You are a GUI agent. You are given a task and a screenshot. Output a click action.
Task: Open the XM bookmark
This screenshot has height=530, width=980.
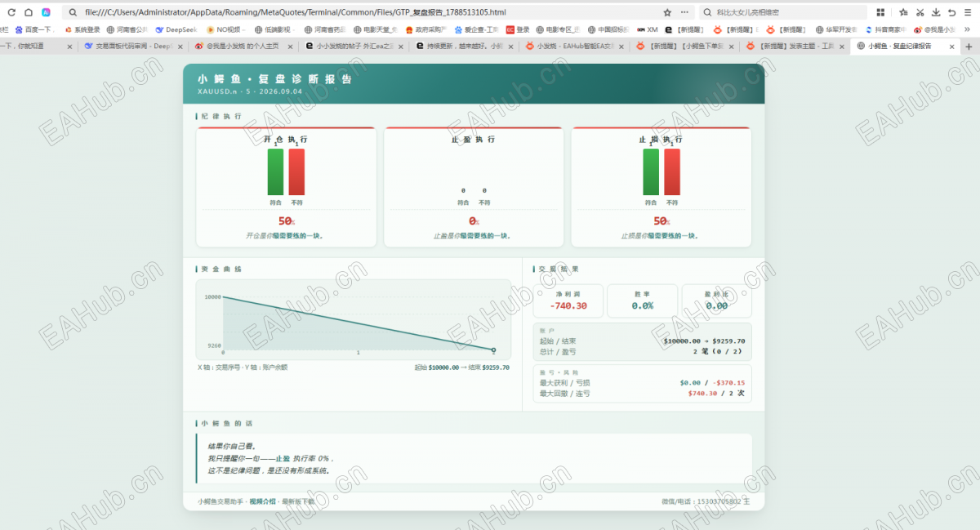tap(647, 29)
